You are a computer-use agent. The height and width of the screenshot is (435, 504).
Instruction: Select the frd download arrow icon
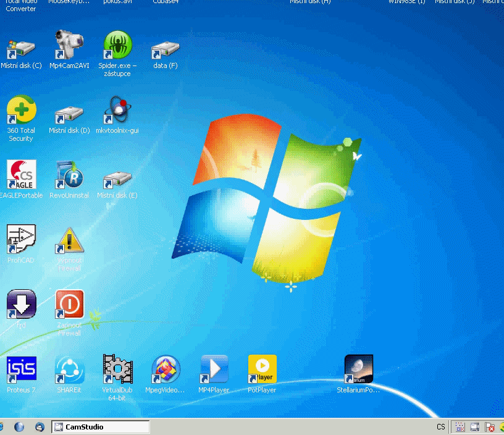pyautogui.click(x=21, y=304)
